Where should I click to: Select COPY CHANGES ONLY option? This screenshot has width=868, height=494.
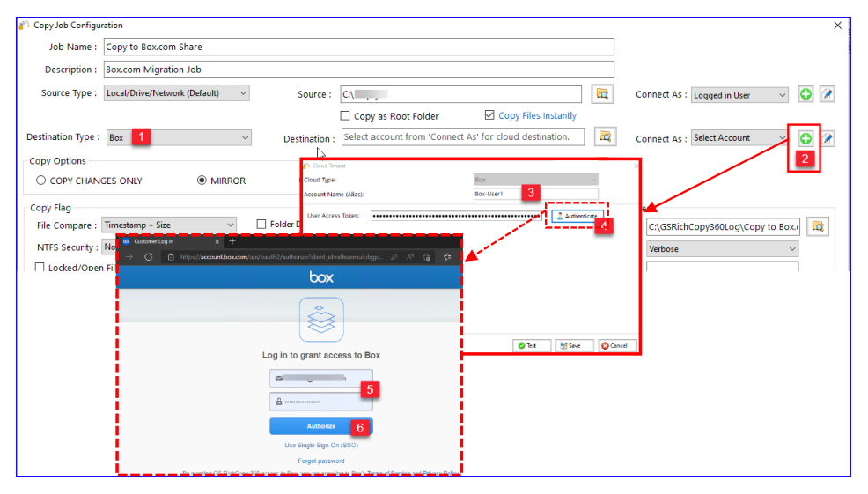pyautogui.click(x=41, y=181)
